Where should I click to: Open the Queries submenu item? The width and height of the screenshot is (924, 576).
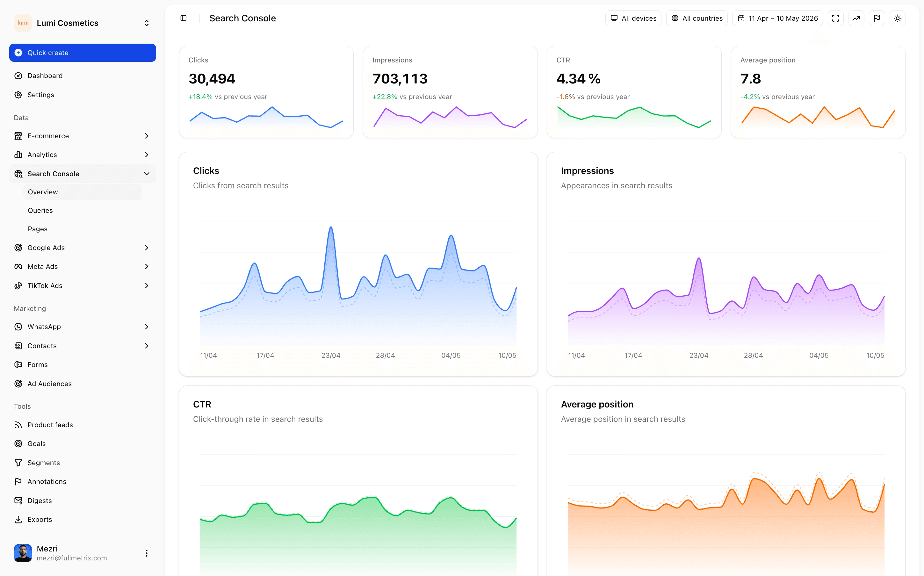(x=83, y=210)
